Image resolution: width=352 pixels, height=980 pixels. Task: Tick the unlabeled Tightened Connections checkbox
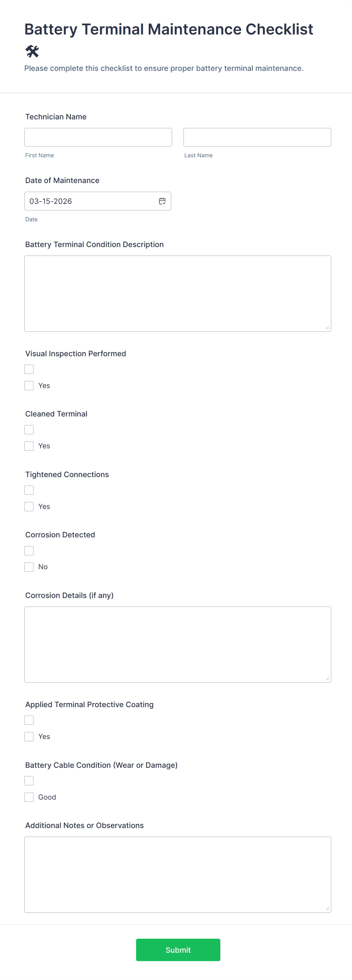[x=29, y=490]
